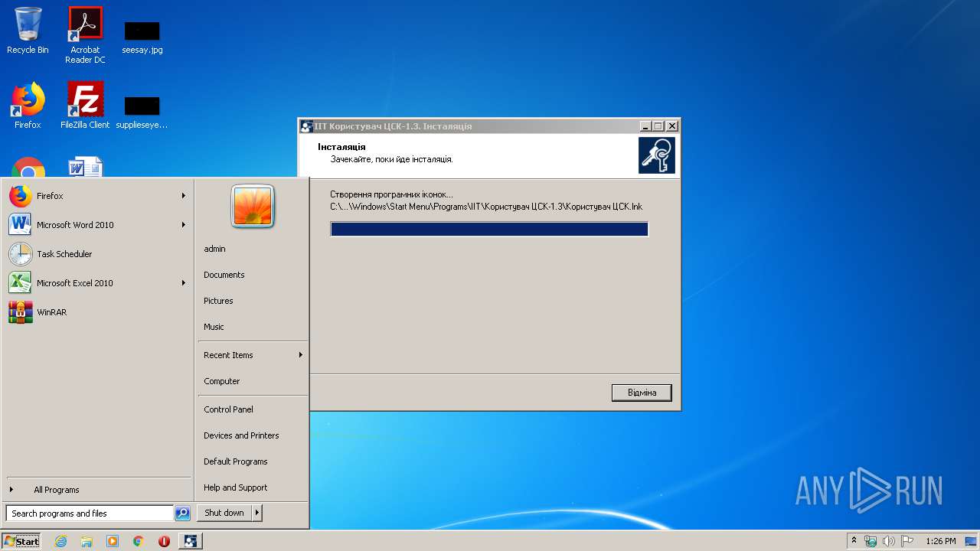Image resolution: width=980 pixels, height=551 pixels.
Task: Click Show desktop button in the tray
Action: [971, 541]
